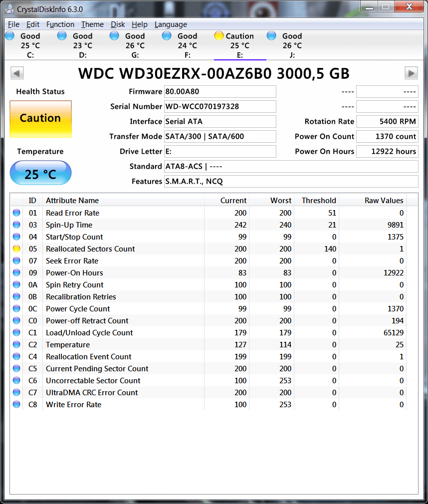The image size is (428, 504).
Task: Click status orb for Power Cycle Count
Action: (16, 308)
